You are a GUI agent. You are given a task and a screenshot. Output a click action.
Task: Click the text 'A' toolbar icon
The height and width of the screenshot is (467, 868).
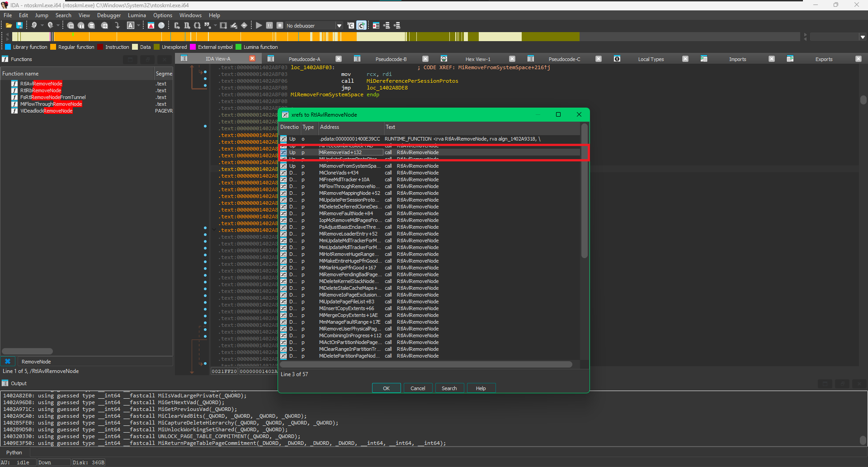click(131, 26)
